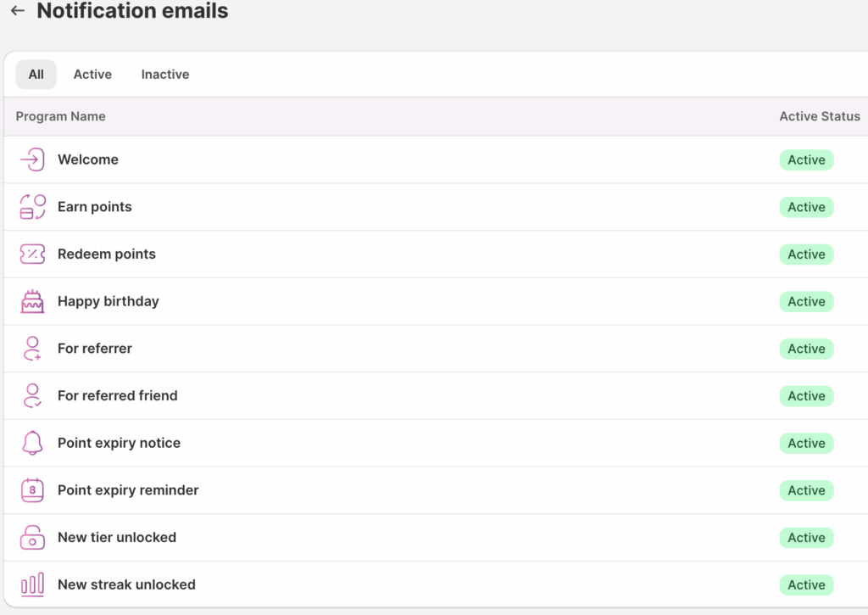The width and height of the screenshot is (868, 615).
Task: Click the For referred friend person icon
Action: 32,395
